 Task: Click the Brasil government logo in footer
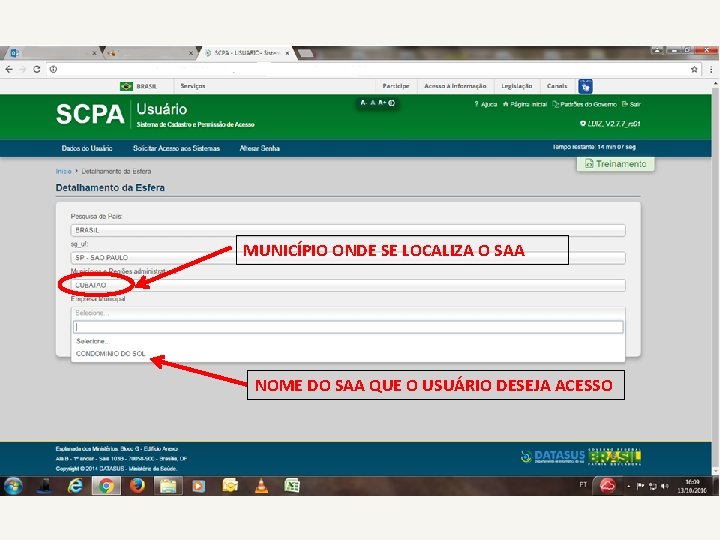pyautogui.click(x=614, y=456)
